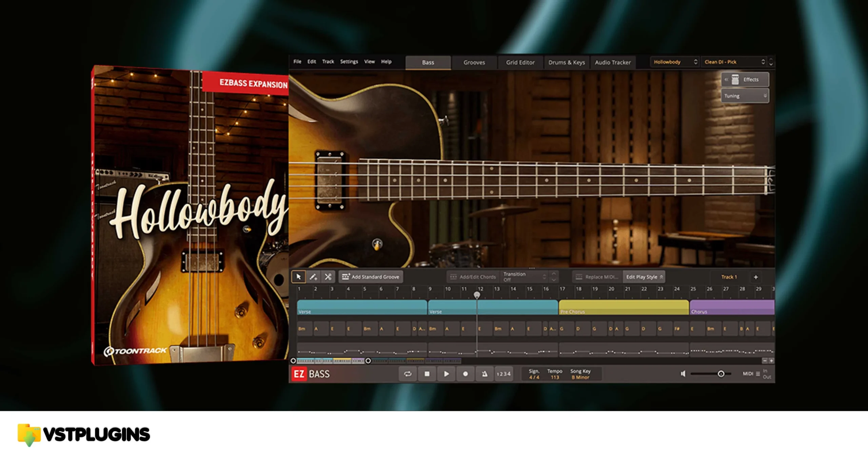Select the pencil draw tool

coord(313,277)
